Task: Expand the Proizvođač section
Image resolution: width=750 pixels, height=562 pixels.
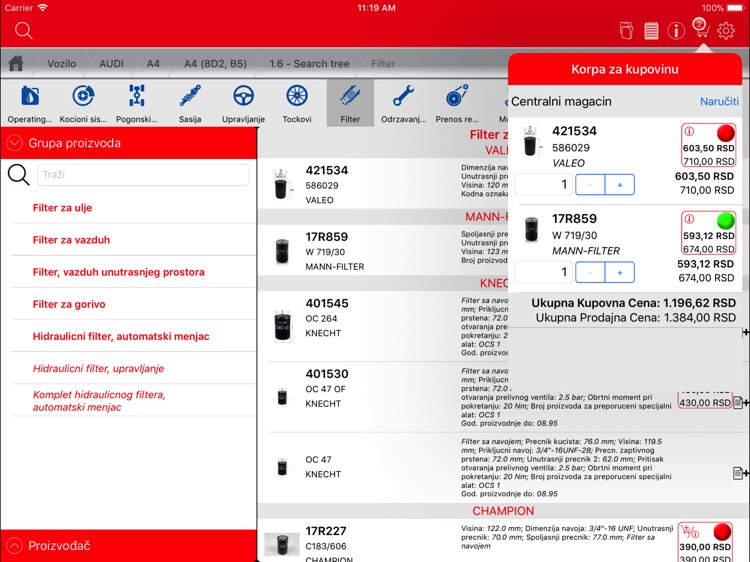Action: [x=14, y=545]
